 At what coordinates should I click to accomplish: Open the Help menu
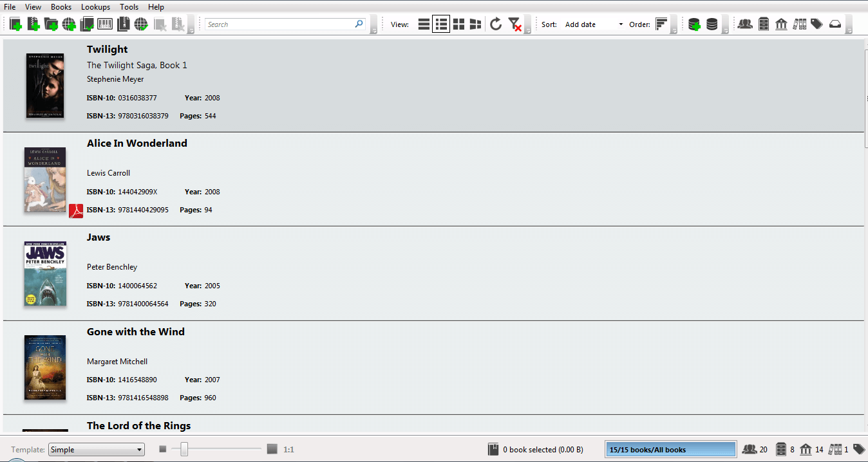[156, 7]
